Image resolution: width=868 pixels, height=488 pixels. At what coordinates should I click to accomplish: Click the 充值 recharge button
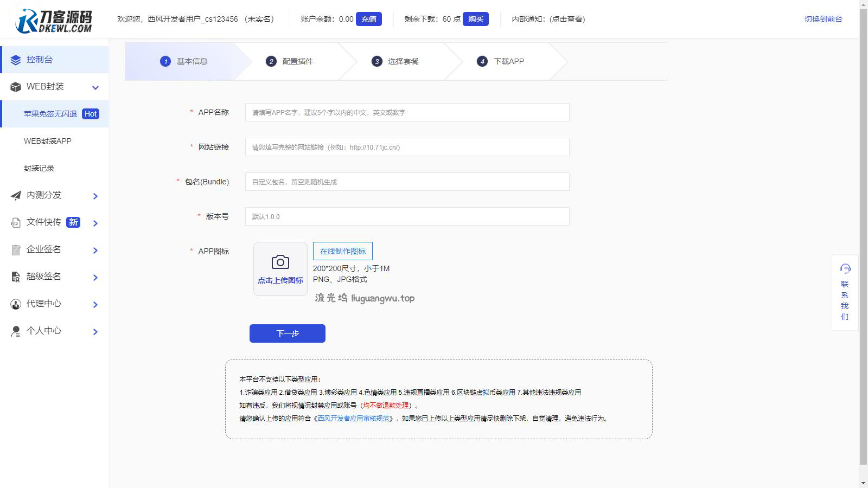point(368,19)
